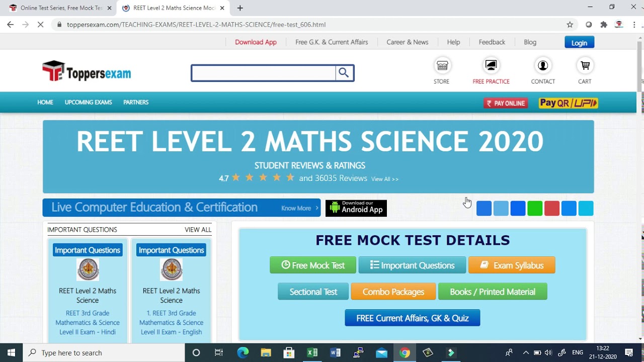
Task: Open Windows Start menu
Action: click(x=11, y=352)
